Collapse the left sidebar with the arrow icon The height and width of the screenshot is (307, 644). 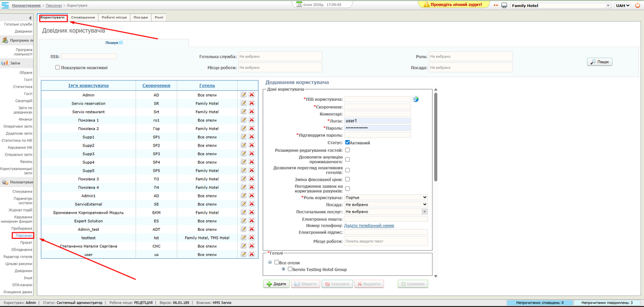point(31,18)
